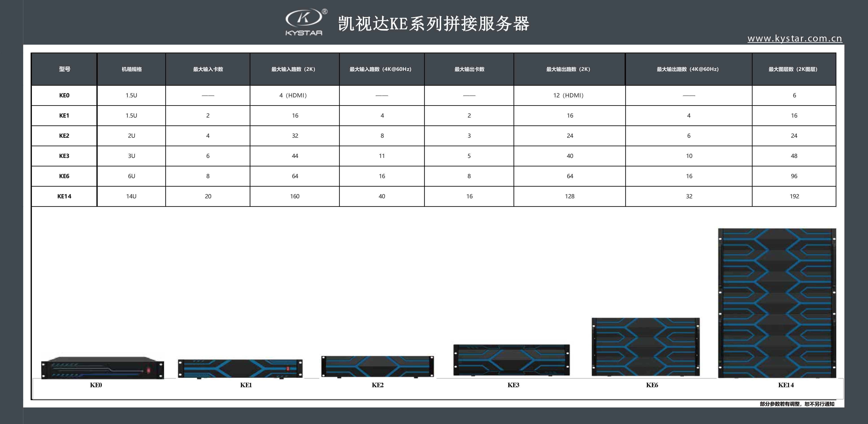Select the 最大输入卡数 column header
Screen dimensions: 868x424
point(208,69)
